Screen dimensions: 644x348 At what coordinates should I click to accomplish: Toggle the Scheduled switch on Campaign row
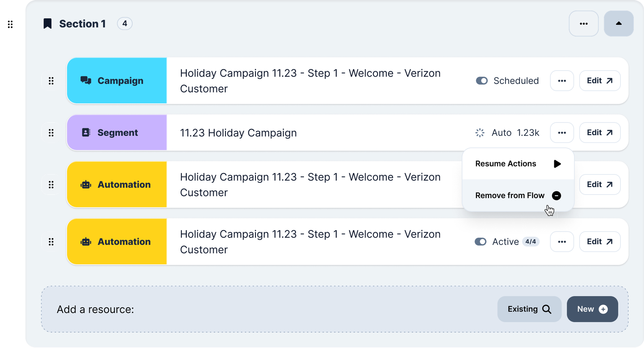pos(482,81)
